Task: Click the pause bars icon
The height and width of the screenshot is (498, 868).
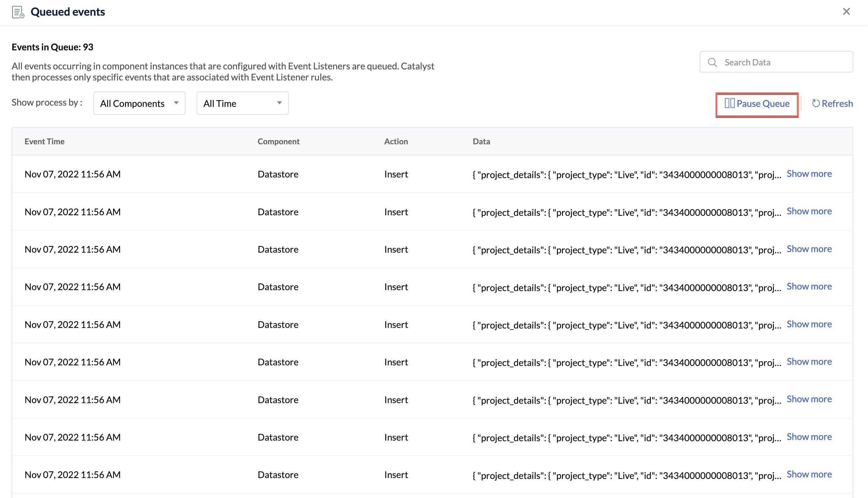Action: pyautogui.click(x=729, y=103)
